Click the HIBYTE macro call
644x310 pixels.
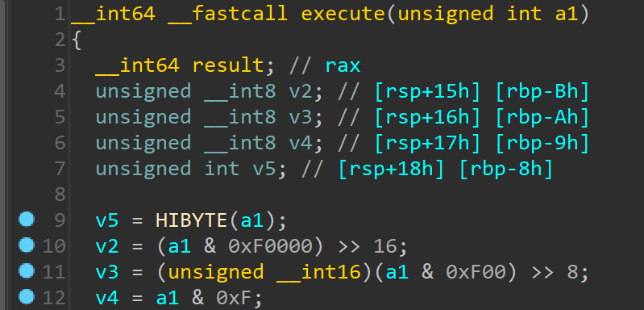pyautogui.click(x=192, y=220)
